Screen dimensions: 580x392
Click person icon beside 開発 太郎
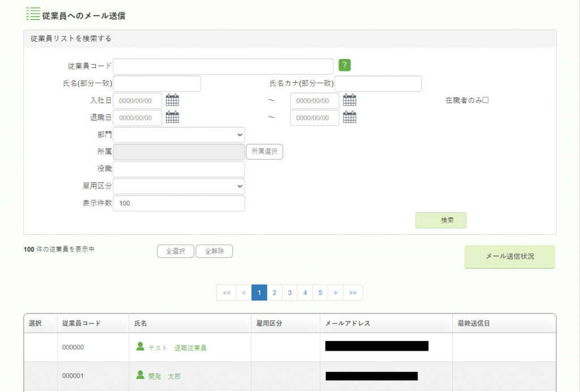point(140,375)
